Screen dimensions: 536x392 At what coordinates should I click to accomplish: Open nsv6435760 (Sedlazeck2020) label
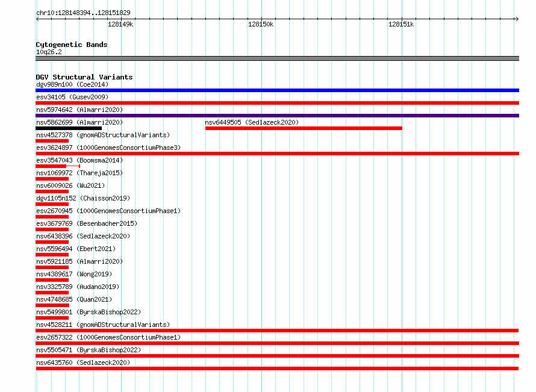click(x=83, y=362)
